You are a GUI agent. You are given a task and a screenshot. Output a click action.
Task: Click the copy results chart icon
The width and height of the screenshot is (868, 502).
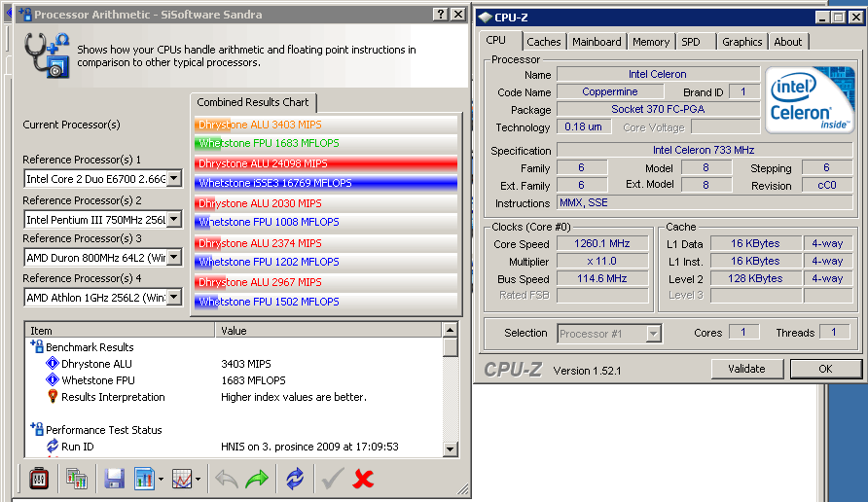[x=77, y=479]
